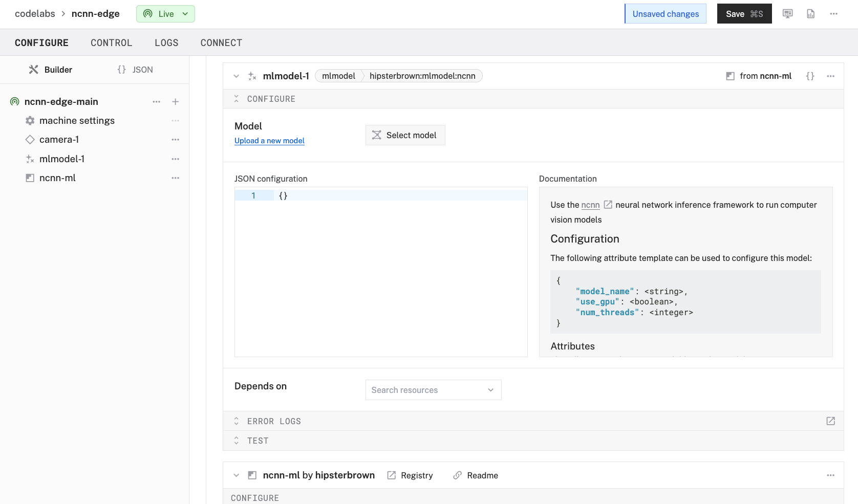The image size is (858, 504).
Task: Select camera-1 in sidebar
Action: coord(59,140)
